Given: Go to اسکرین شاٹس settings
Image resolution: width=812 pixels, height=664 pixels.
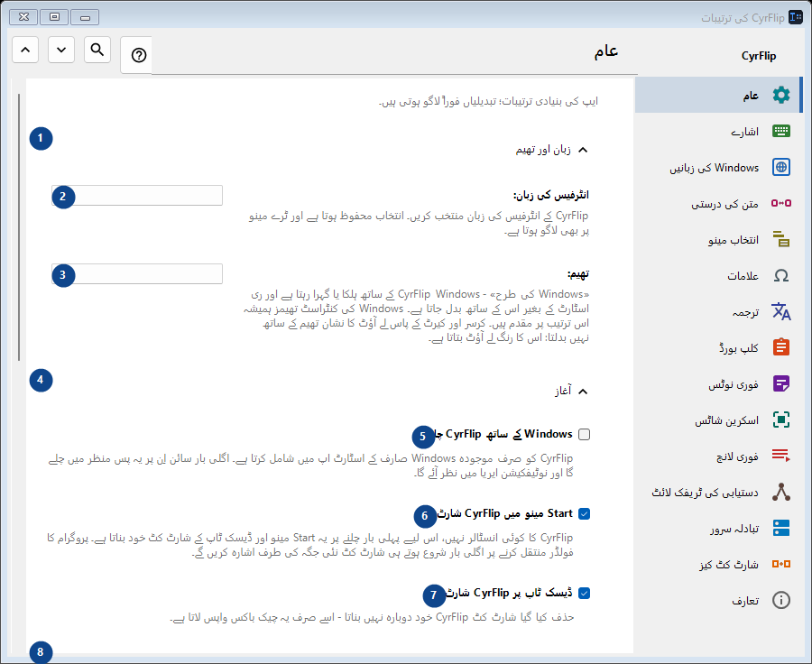Looking at the screenshot, I should (x=719, y=420).
